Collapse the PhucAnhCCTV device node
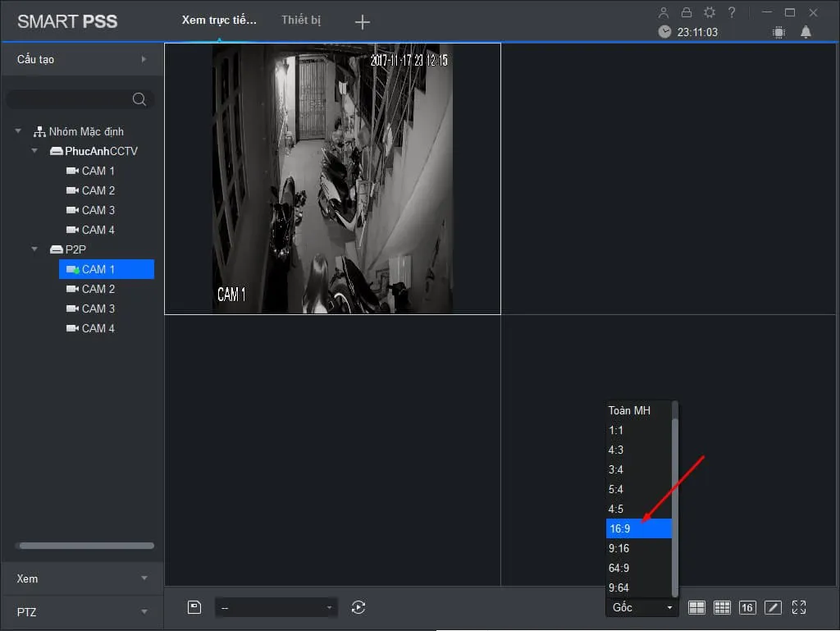 coord(34,151)
